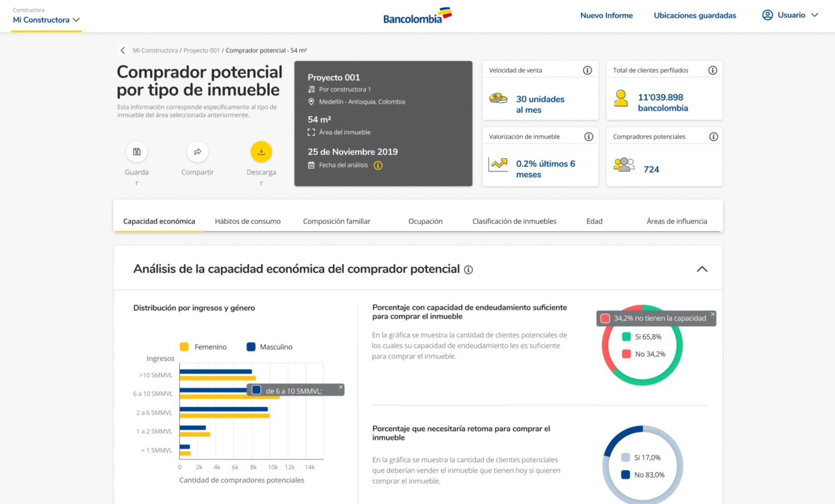Go to Proyecto 001 breadcrumb
Viewport: 835px width, 504px height.
pos(201,50)
